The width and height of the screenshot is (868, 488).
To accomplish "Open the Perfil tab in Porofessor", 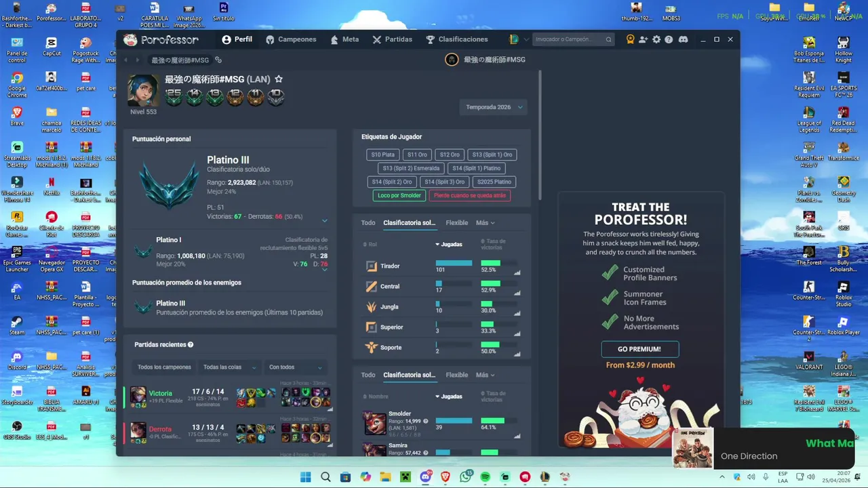I will click(237, 39).
